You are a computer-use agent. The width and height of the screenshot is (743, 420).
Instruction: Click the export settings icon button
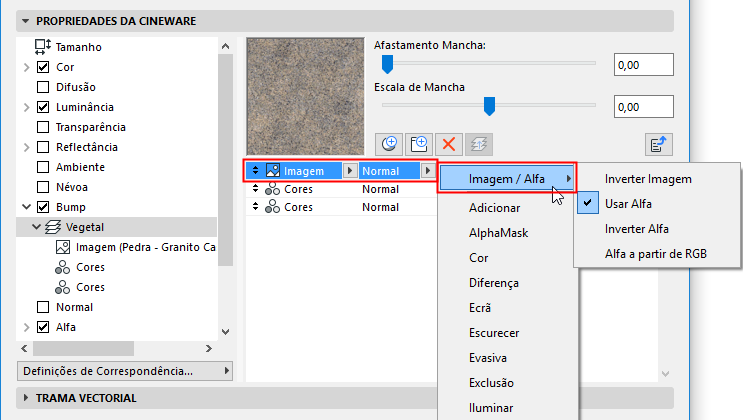coord(659,144)
